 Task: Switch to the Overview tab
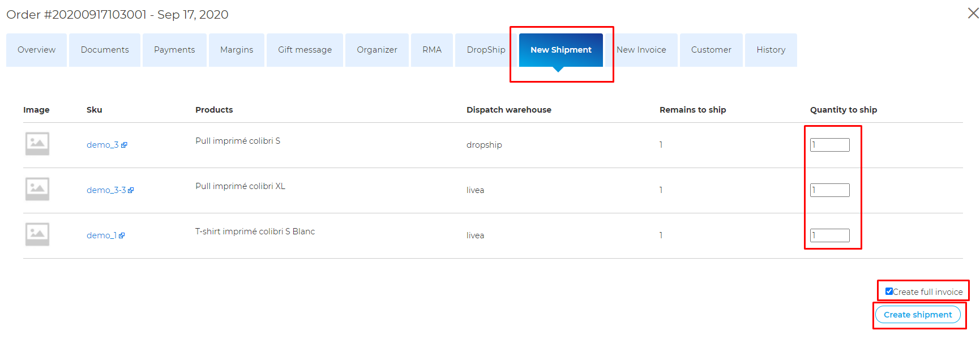(x=36, y=50)
